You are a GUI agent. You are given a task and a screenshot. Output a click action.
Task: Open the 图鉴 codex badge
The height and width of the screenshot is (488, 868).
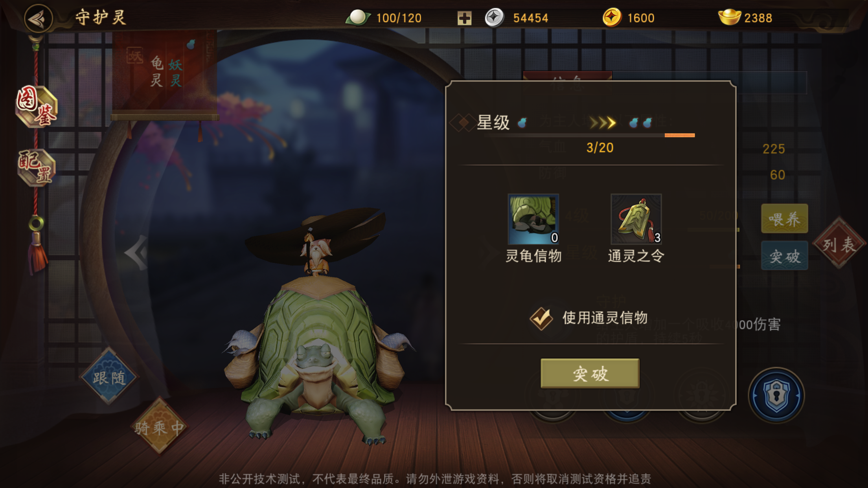coord(36,106)
